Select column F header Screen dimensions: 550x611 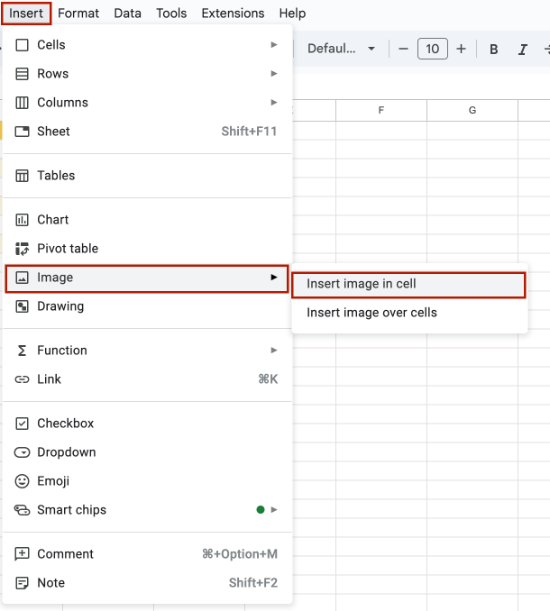[x=381, y=110]
